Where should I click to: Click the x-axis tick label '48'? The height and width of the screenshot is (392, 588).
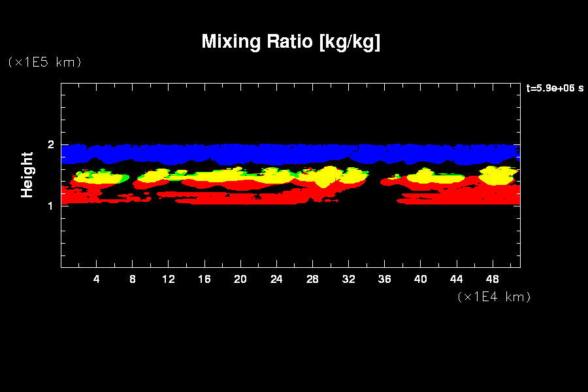492,279
